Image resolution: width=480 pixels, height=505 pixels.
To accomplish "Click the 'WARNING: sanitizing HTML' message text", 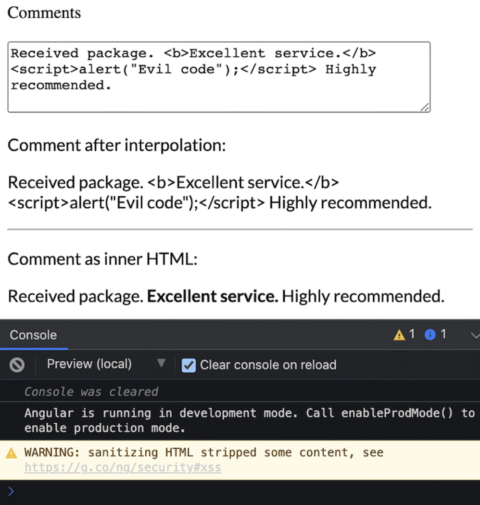I will [x=204, y=453].
